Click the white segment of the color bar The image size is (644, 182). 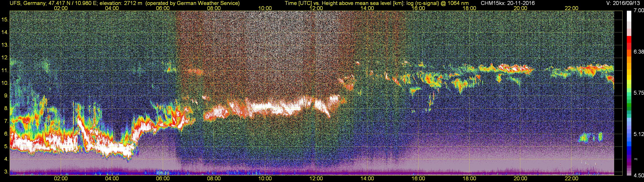[629, 16]
